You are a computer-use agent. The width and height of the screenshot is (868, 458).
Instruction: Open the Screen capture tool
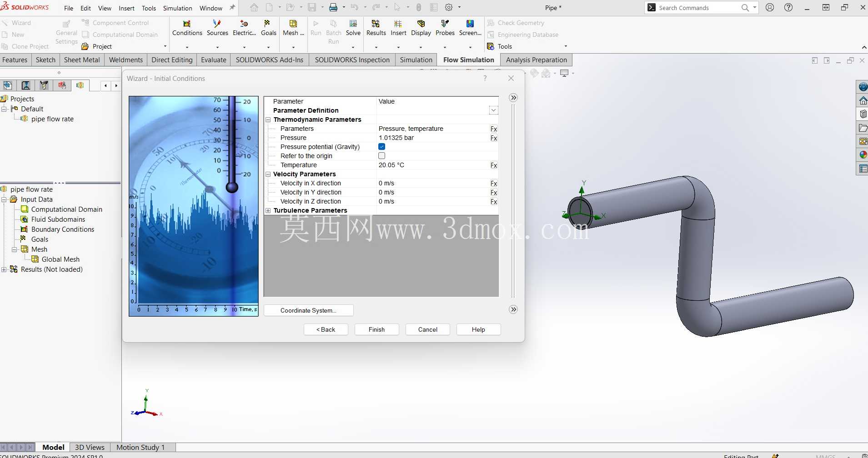pos(470,28)
